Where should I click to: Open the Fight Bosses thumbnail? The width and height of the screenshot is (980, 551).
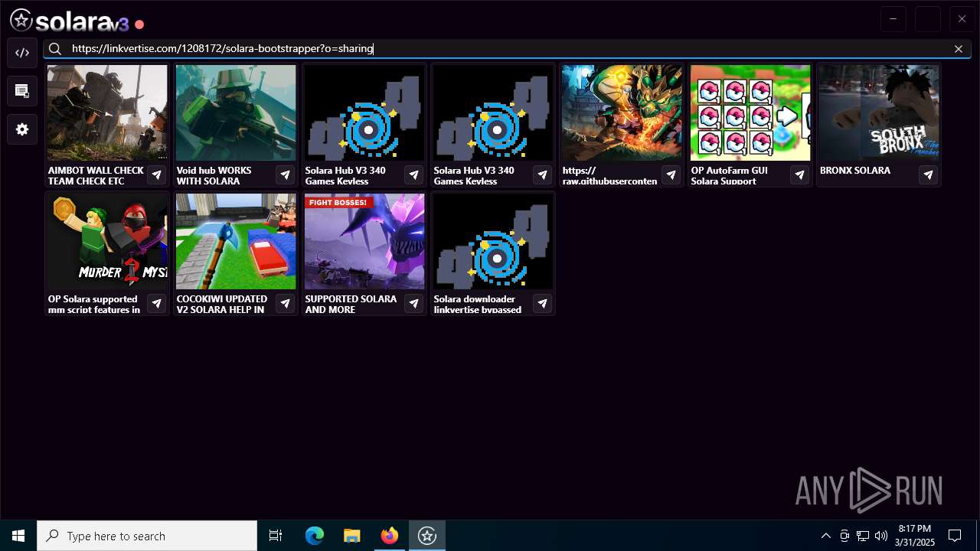(x=364, y=241)
